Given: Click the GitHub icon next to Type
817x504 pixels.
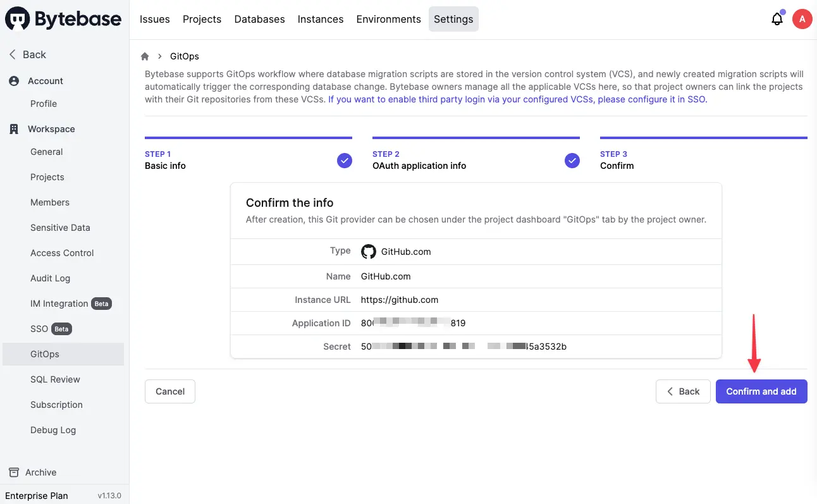Looking at the screenshot, I should tap(369, 251).
